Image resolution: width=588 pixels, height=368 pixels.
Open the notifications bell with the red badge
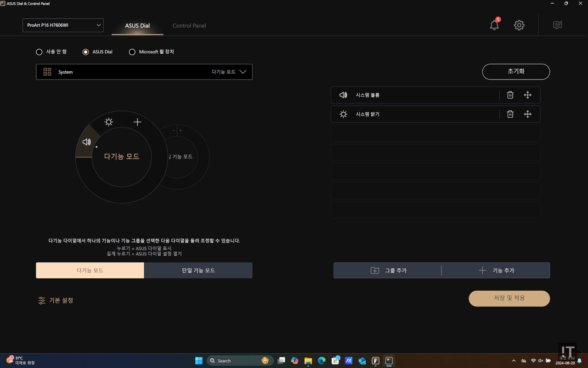(494, 25)
